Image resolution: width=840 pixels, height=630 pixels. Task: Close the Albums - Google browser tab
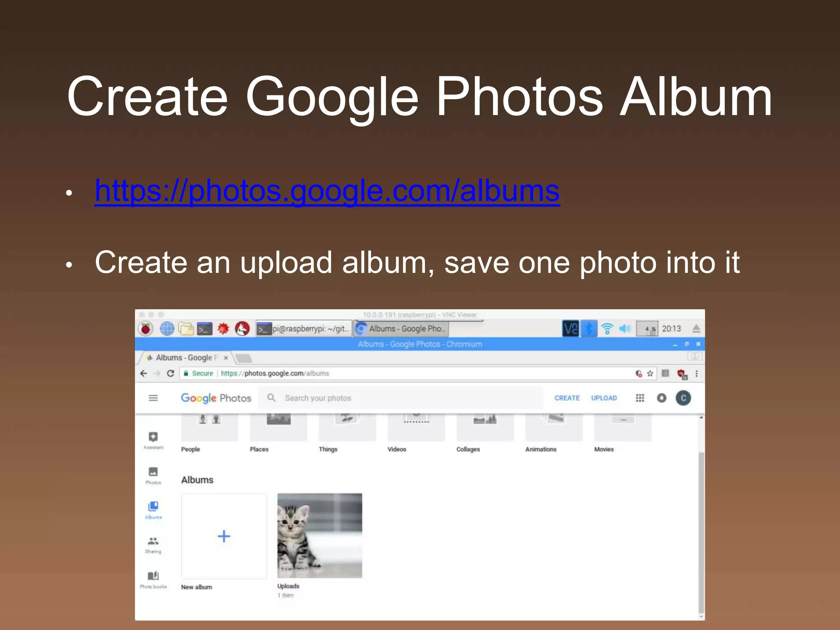(x=226, y=358)
